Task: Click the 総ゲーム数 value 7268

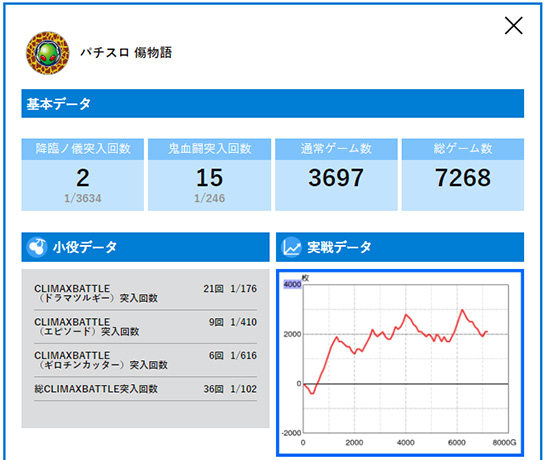Action: [463, 178]
